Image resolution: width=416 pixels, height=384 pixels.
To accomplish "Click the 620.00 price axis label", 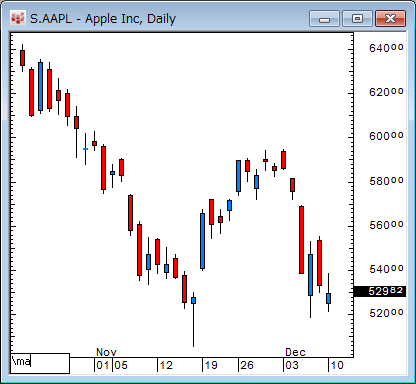I will coord(386,92).
